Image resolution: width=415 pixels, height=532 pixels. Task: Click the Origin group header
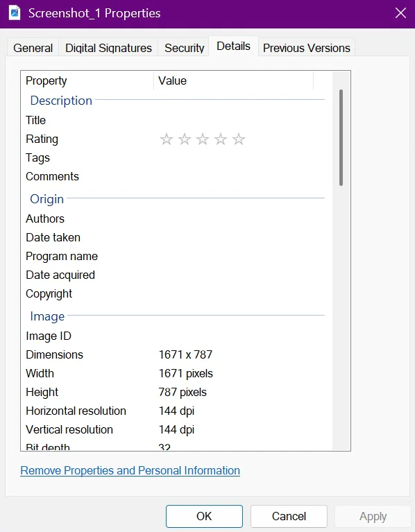(46, 199)
